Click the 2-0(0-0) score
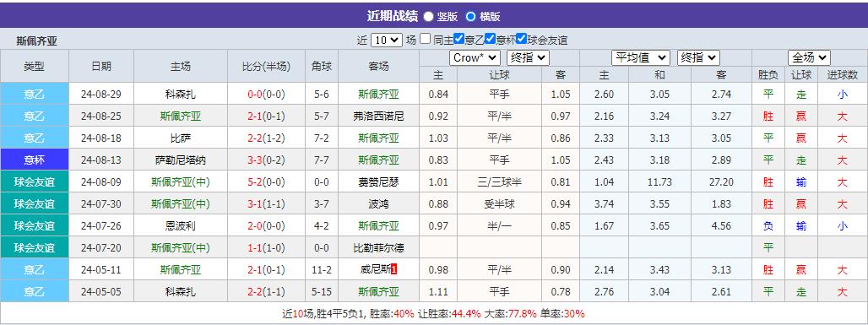The image size is (868, 325). tap(266, 226)
